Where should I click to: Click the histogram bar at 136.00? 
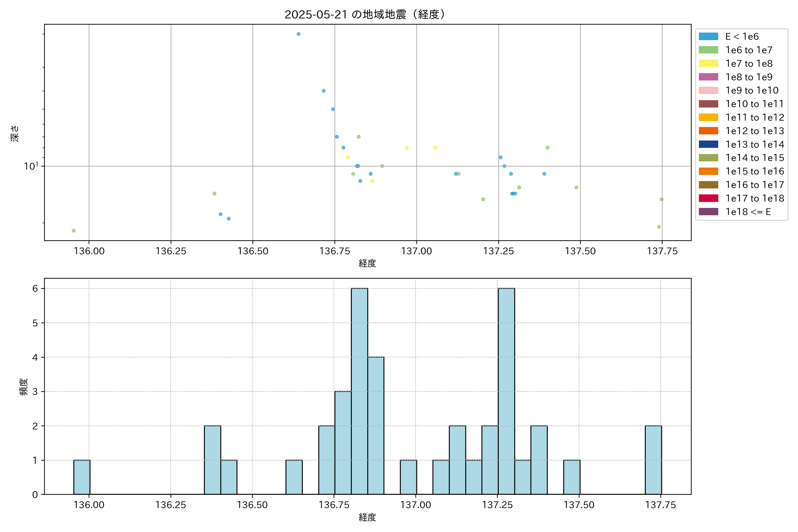82,477
